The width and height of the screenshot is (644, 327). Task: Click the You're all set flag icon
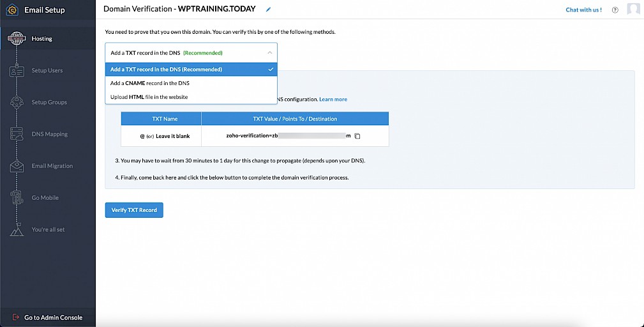point(17,230)
